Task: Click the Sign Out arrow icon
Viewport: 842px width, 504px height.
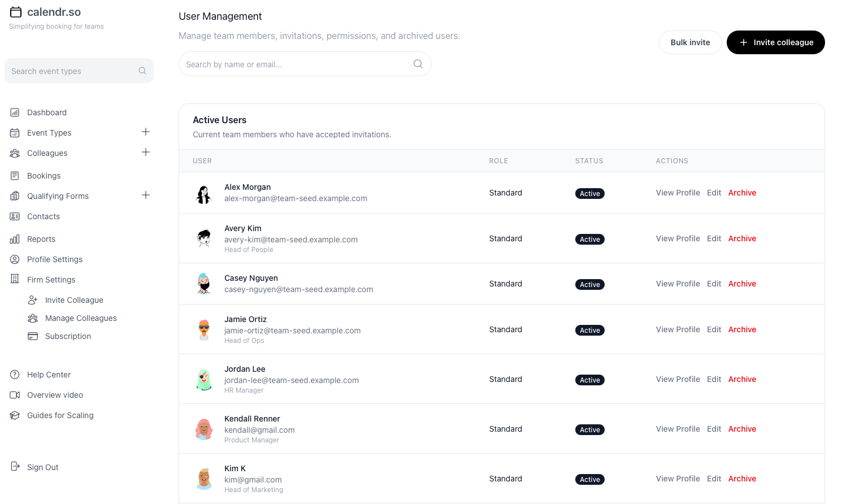Action: 15,467
